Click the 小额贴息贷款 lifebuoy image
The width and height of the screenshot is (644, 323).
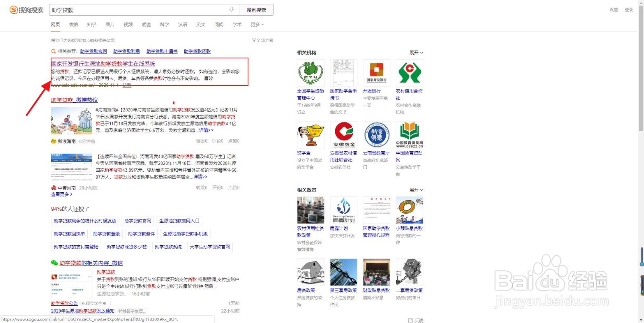[x=409, y=210]
